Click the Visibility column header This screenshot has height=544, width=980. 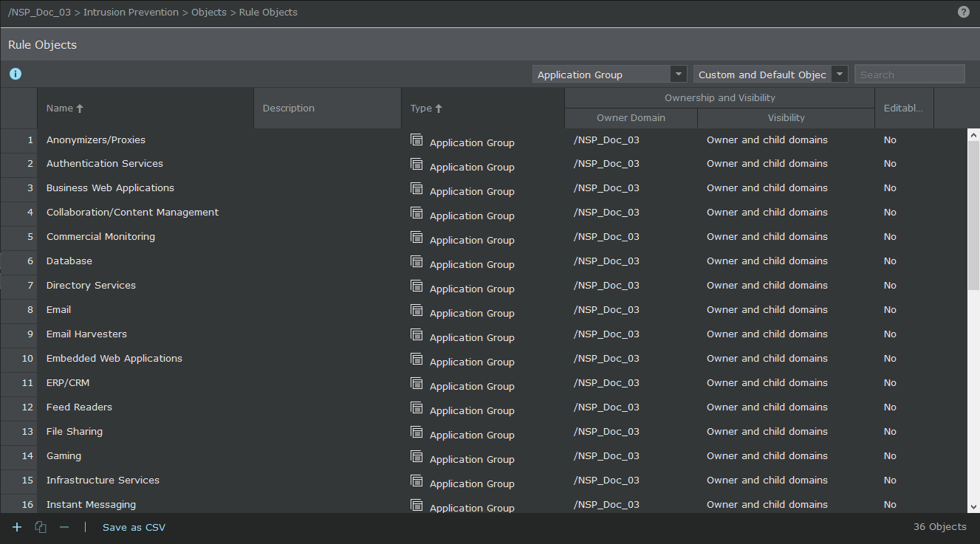pyautogui.click(x=786, y=118)
